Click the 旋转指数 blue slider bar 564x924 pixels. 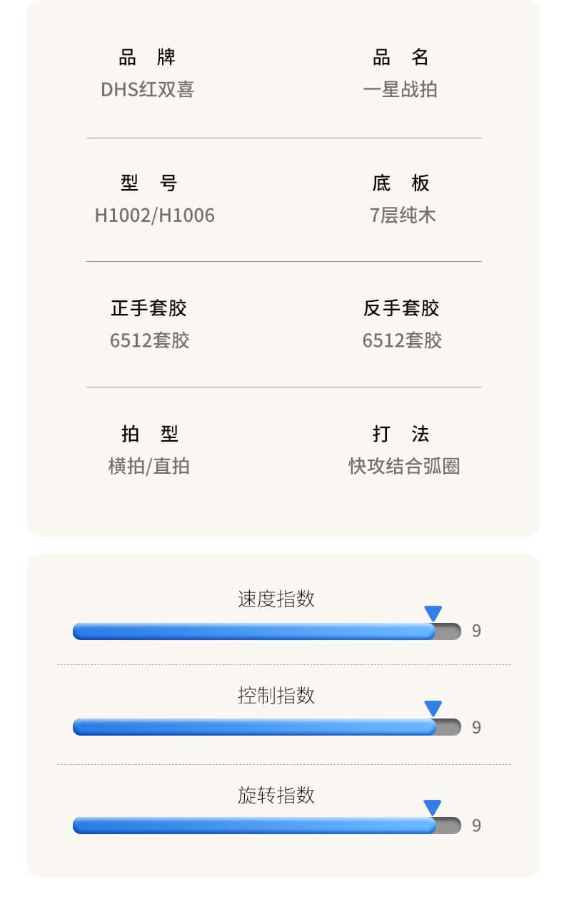pyautogui.click(x=254, y=826)
